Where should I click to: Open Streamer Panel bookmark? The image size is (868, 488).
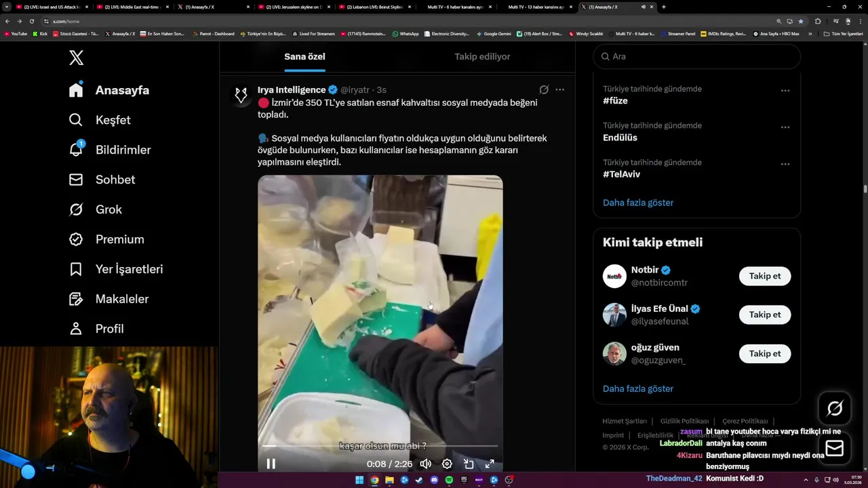tap(678, 33)
